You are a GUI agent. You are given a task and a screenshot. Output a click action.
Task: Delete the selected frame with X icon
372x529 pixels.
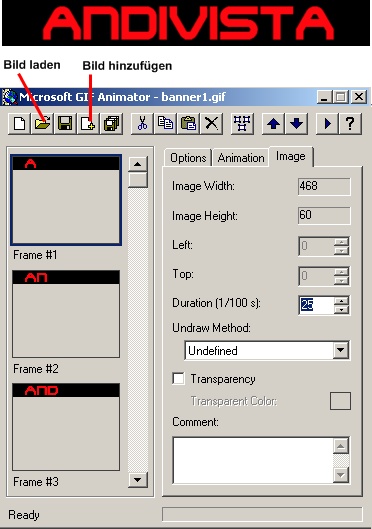point(211,123)
